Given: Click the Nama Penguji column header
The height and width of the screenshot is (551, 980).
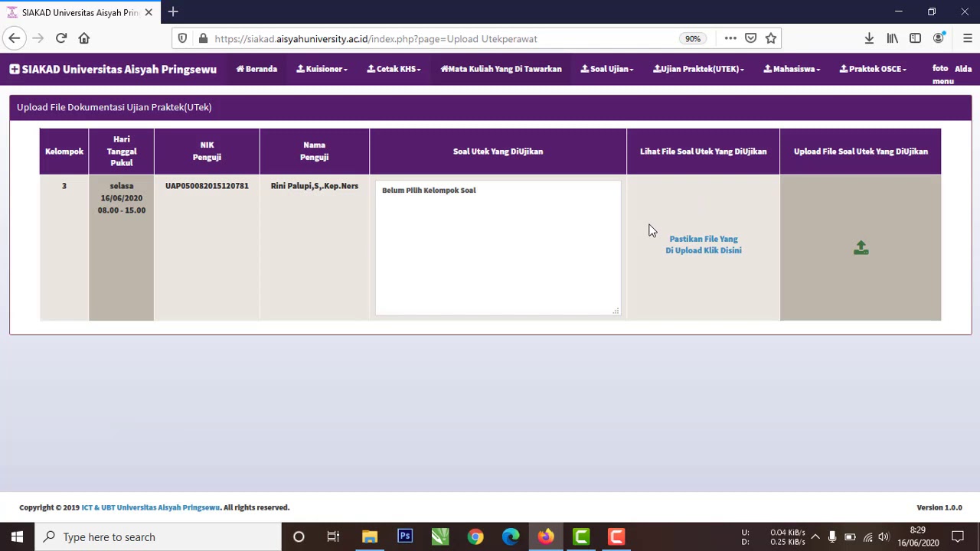Looking at the screenshot, I should 314,152.
